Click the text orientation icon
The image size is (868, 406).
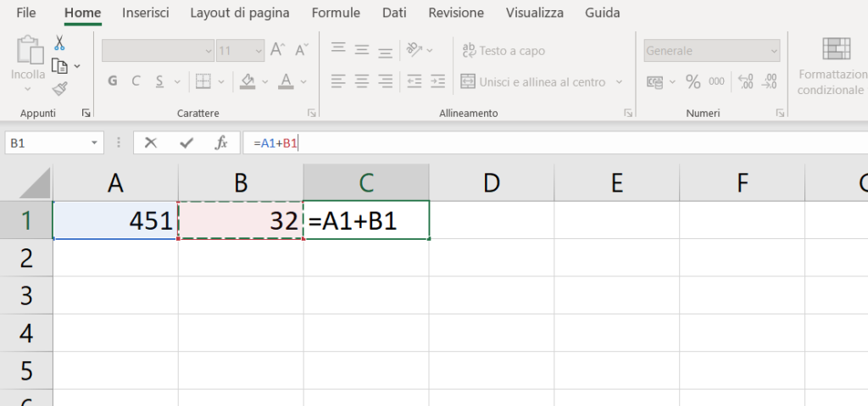(x=415, y=50)
